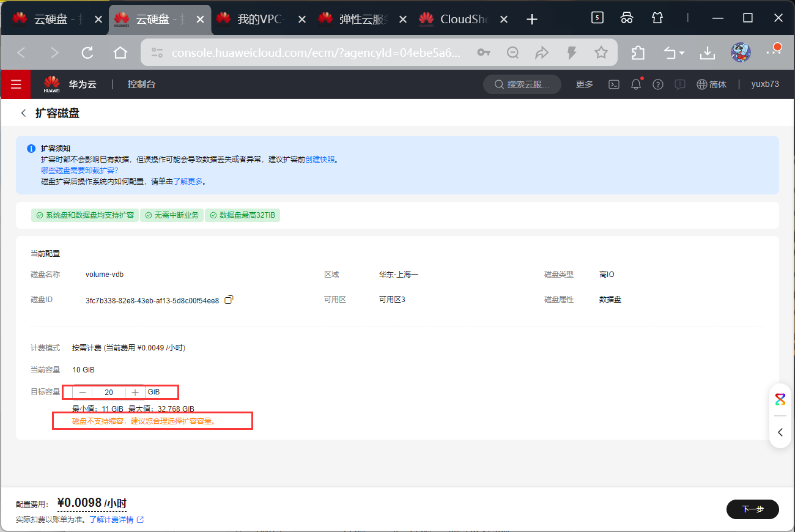Open 哪些磁盘需要卸载扩容? link
795x532 pixels.
pyautogui.click(x=79, y=170)
